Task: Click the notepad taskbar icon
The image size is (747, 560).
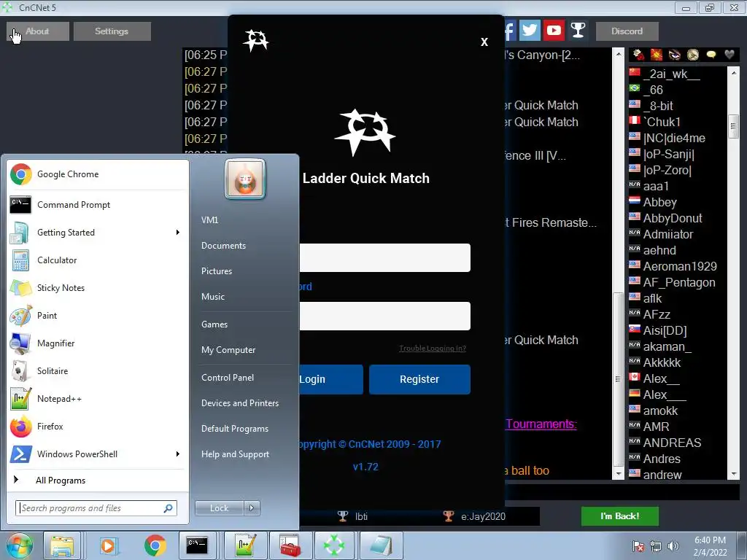Action: 379,545
